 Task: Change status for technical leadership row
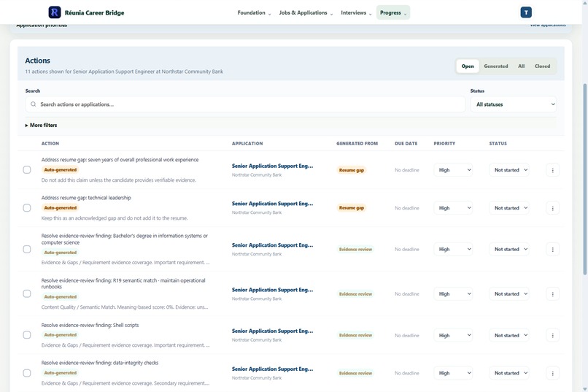click(x=509, y=208)
